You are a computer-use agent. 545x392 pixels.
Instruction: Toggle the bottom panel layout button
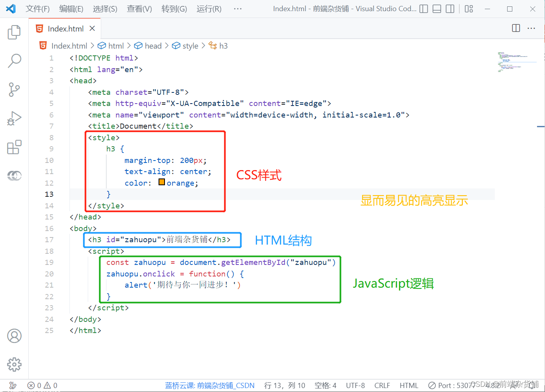pos(437,9)
